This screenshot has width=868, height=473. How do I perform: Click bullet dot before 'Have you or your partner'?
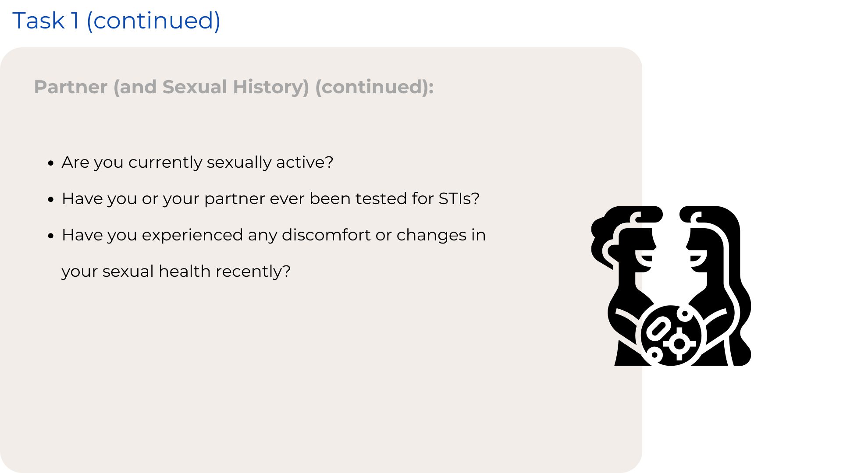(x=51, y=200)
